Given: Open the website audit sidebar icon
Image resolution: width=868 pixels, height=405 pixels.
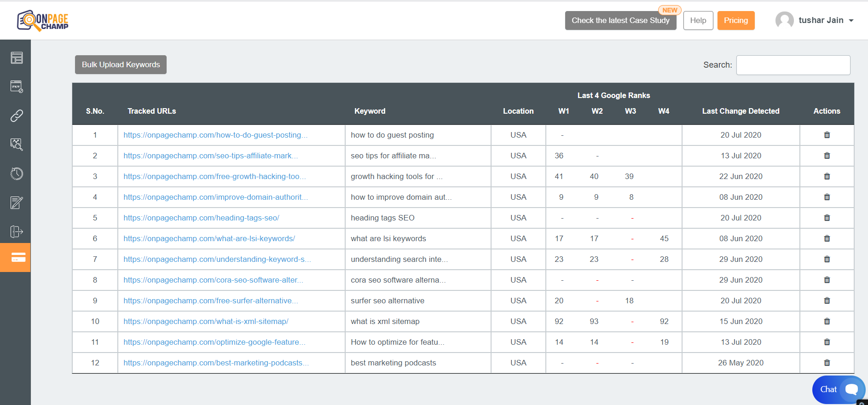Looking at the screenshot, I should coord(17,87).
